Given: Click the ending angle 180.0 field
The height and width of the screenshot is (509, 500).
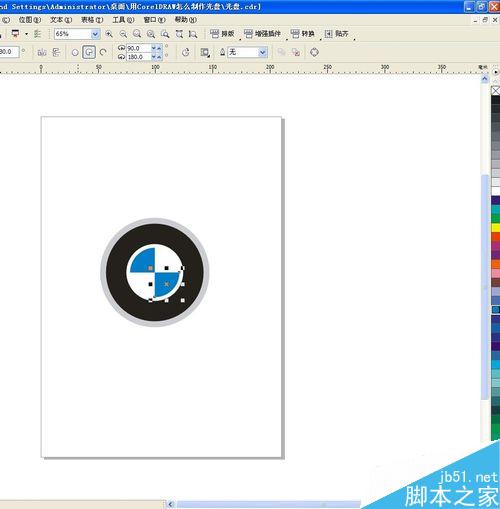Looking at the screenshot, I should tap(139, 57).
